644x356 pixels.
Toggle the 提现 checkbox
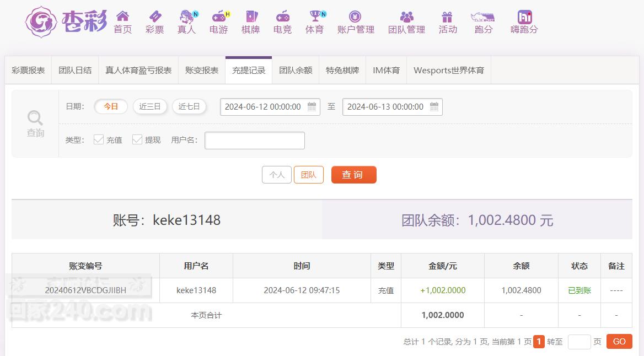click(x=137, y=140)
